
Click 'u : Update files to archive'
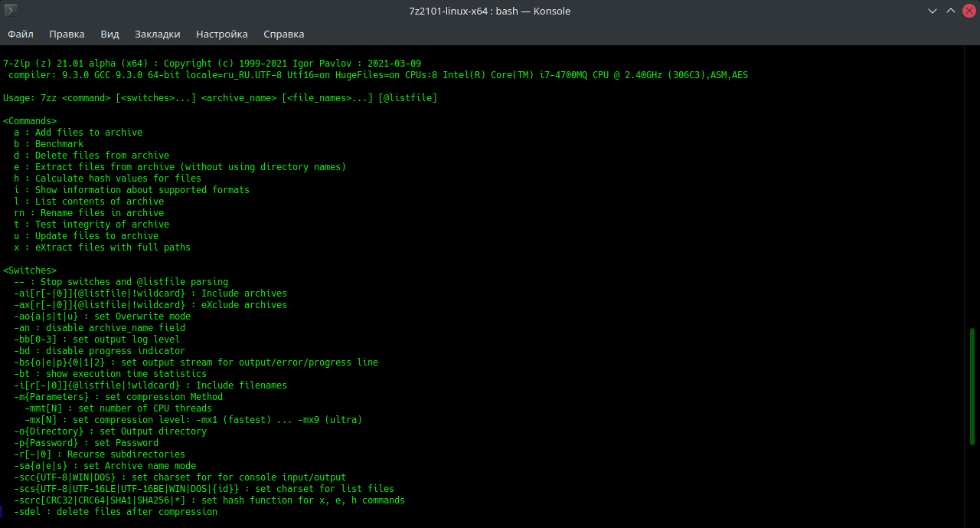[x=87, y=236]
